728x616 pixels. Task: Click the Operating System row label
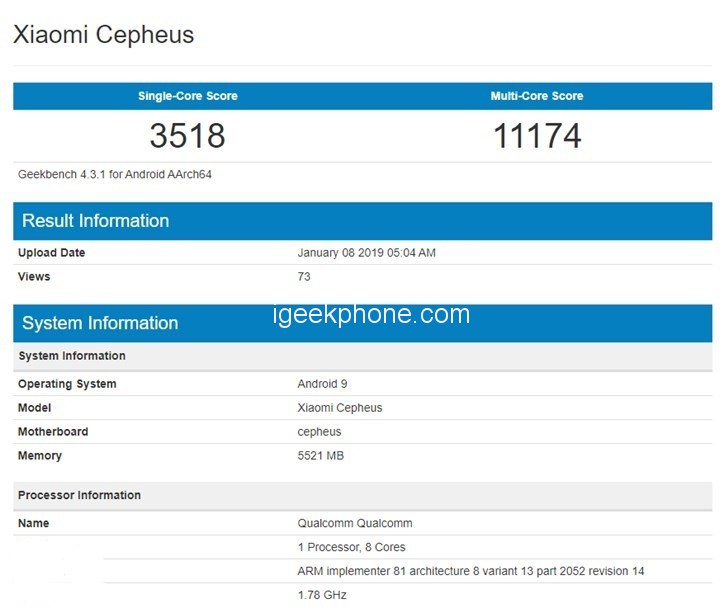pos(67,384)
